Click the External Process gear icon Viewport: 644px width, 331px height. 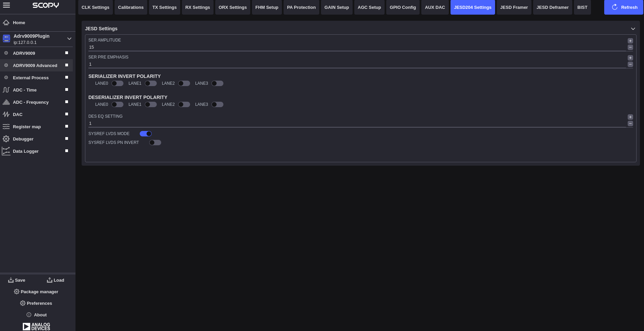[x=6, y=78]
